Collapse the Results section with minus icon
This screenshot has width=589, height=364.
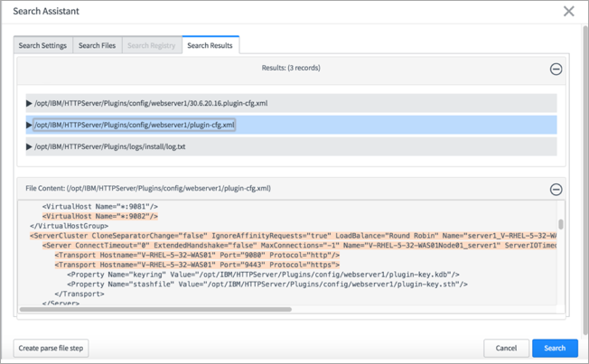pos(556,70)
